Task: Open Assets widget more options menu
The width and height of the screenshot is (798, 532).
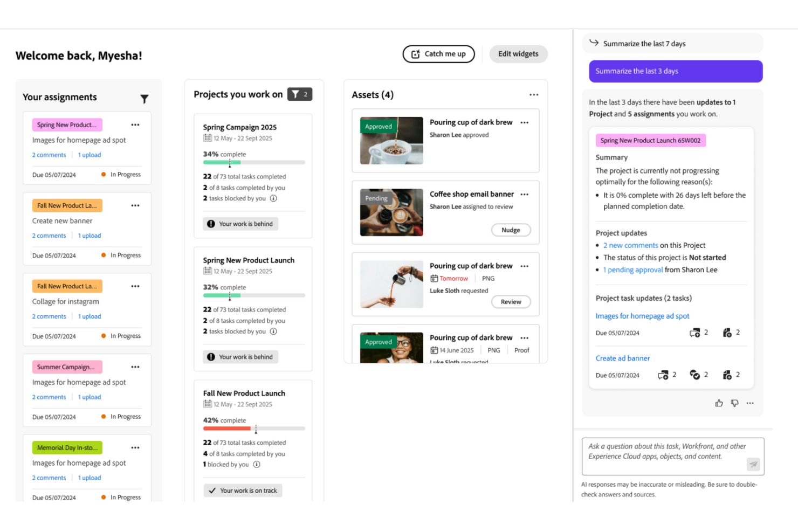Action: [534, 95]
